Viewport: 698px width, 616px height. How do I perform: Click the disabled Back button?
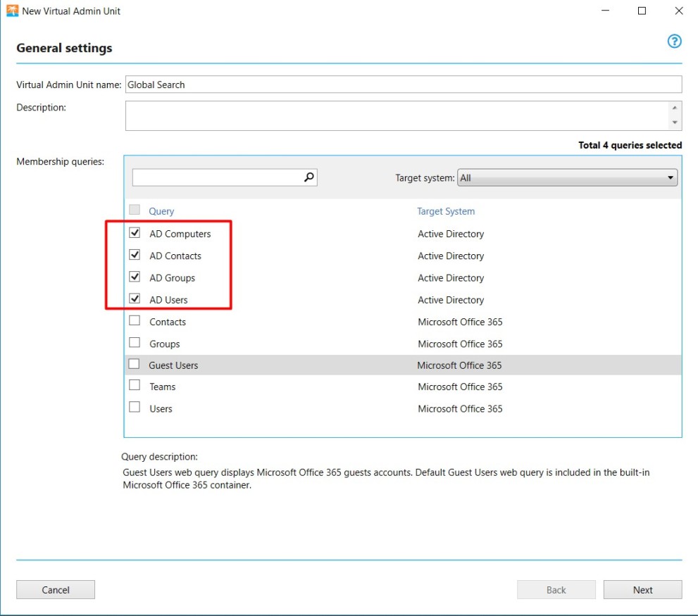coord(556,590)
